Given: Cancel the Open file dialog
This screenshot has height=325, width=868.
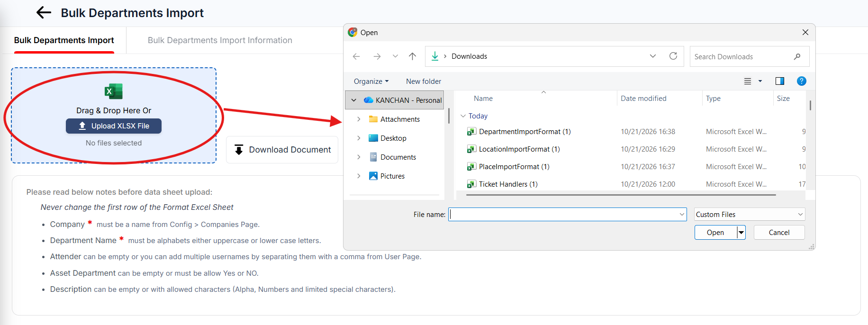Looking at the screenshot, I should point(779,233).
